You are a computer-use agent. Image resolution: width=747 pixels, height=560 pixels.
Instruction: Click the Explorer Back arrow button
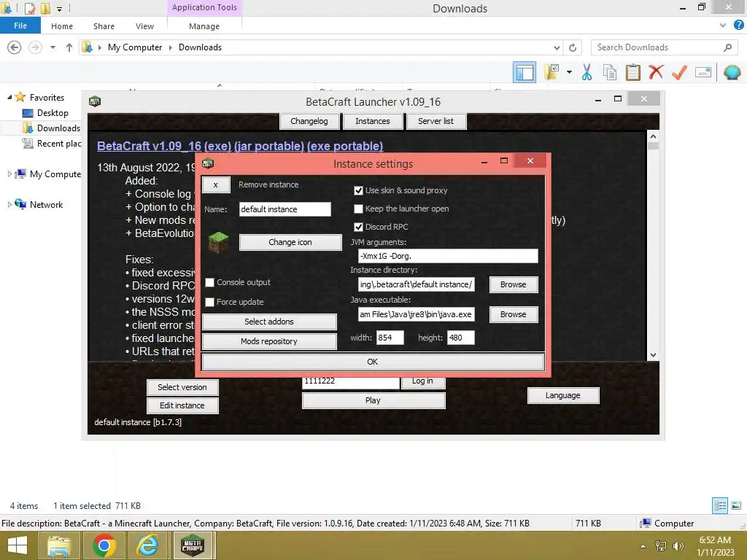pos(15,47)
